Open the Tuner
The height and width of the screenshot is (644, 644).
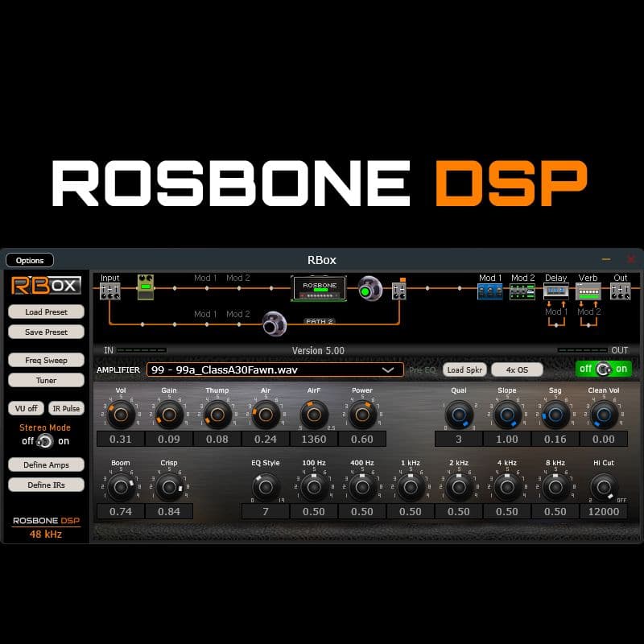pyautogui.click(x=46, y=380)
